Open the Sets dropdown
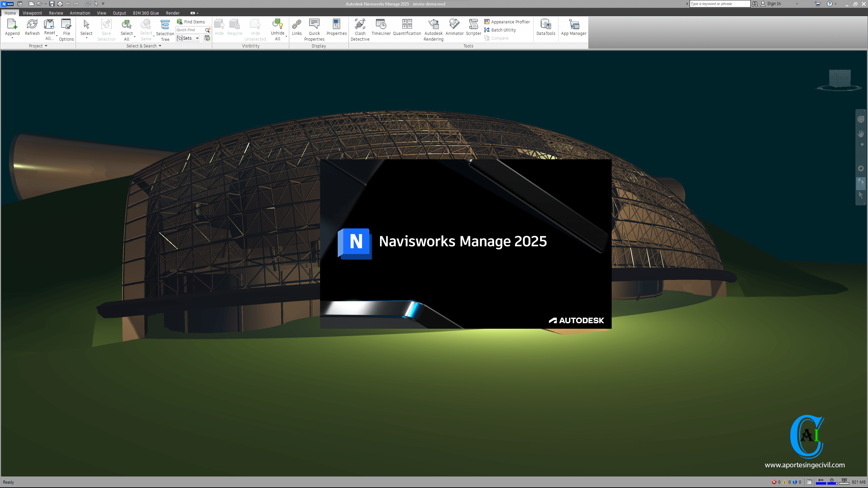This screenshot has height=488, width=868. 197,38
